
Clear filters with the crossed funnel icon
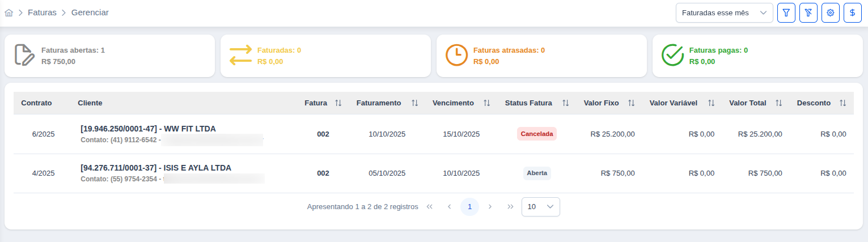(x=808, y=12)
